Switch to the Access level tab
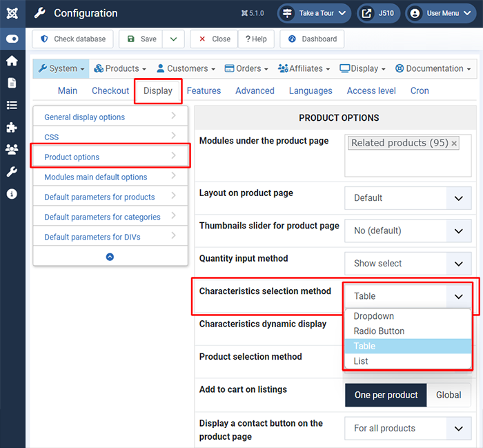This screenshot has height=448, width=483. [371, 90]
